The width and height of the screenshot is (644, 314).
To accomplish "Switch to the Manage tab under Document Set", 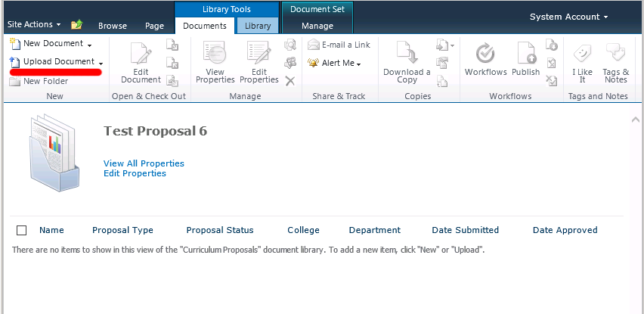I will 317,26.
